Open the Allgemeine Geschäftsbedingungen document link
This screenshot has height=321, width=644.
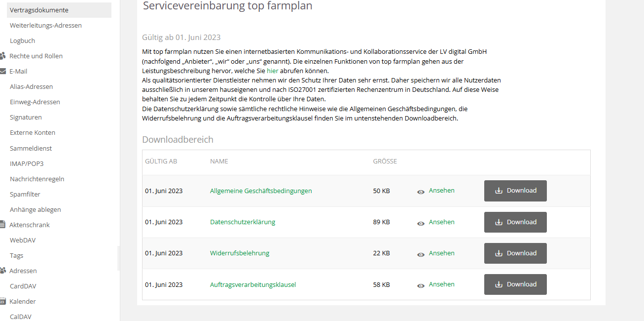coord(261,191)
